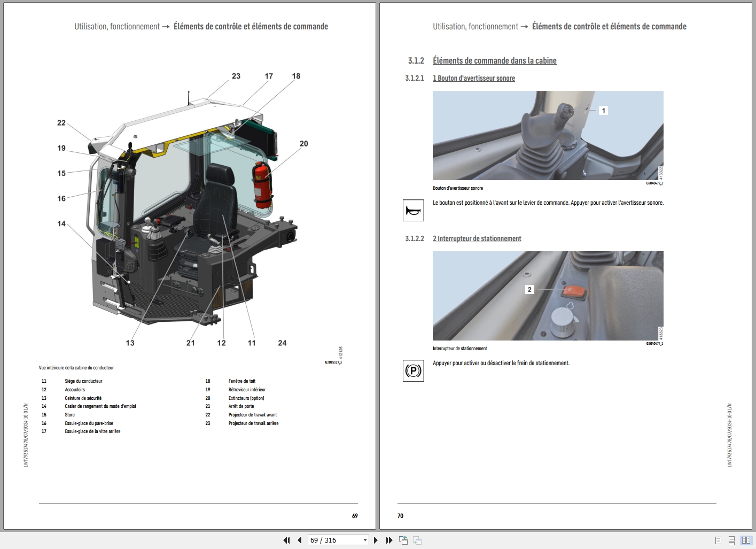This screenshot has height=549, width=756.
Task: Select section 3.1.2.2 Interrupteur de stationnement
Action: [x=477, y=238]
